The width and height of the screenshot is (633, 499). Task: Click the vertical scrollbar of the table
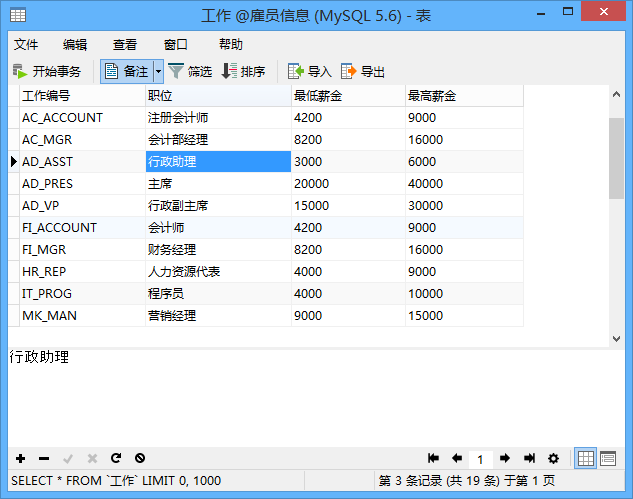click(617, 160)
